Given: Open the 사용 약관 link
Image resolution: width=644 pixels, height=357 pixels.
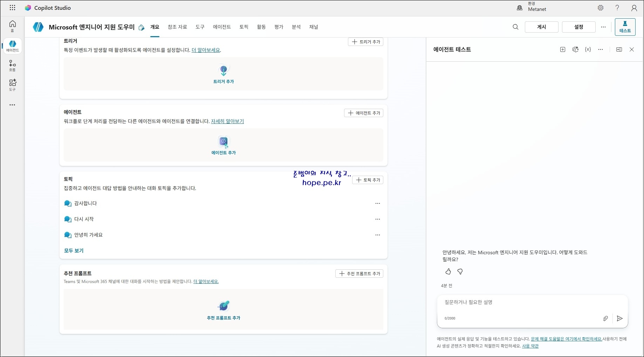Looking at the screenshot, I should 530,346.
